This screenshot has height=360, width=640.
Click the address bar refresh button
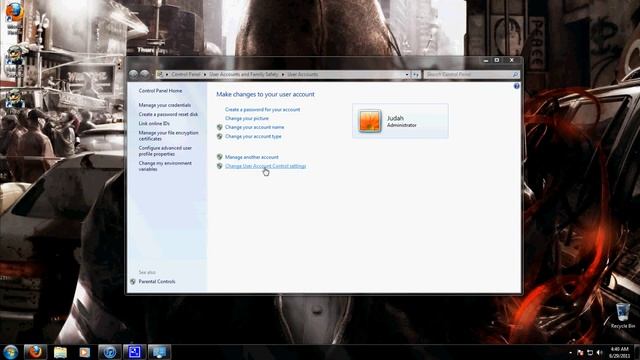[416, 74]
